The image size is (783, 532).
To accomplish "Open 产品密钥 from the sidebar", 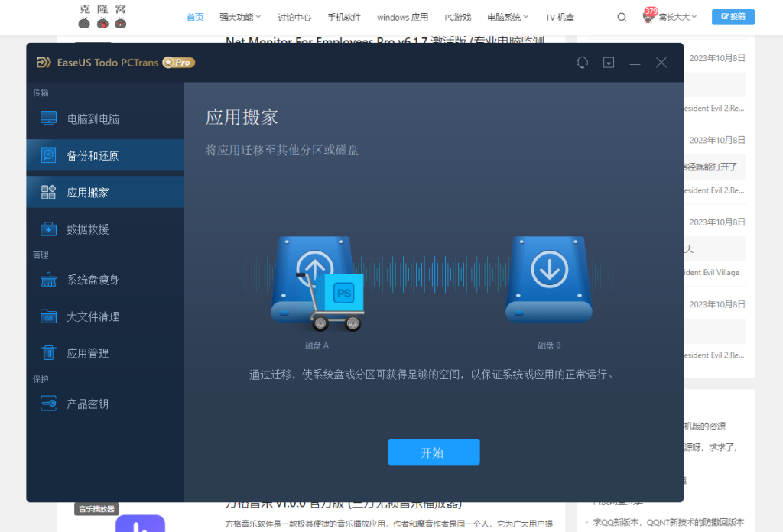I will [106, 404].
